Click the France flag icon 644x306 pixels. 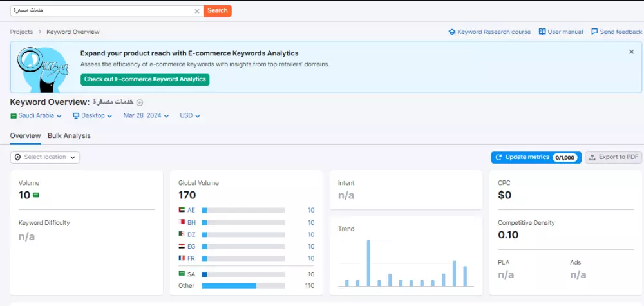click(182, 258)
